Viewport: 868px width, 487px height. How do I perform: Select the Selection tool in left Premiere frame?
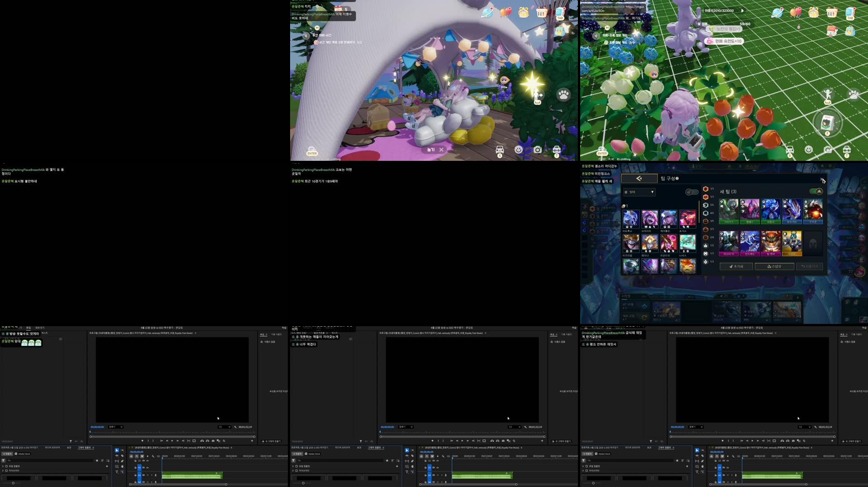[x=117, y=450]
